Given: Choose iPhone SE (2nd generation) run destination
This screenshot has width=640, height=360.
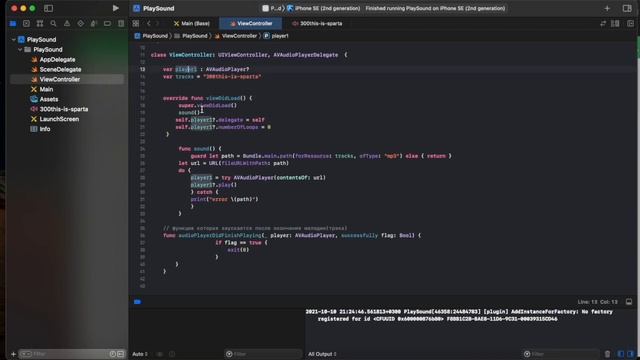Looking at the screenshot, I should [324, 8].
